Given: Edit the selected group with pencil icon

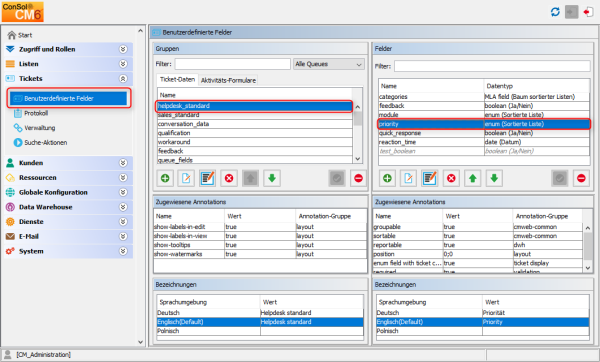Looking at the screenshot, I should click(207, 178).
